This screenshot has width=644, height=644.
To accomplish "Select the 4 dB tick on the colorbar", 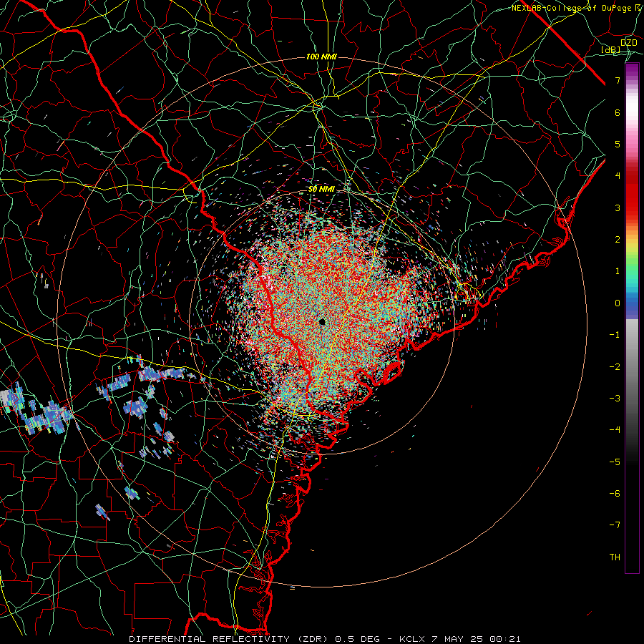I will [618, 176].
